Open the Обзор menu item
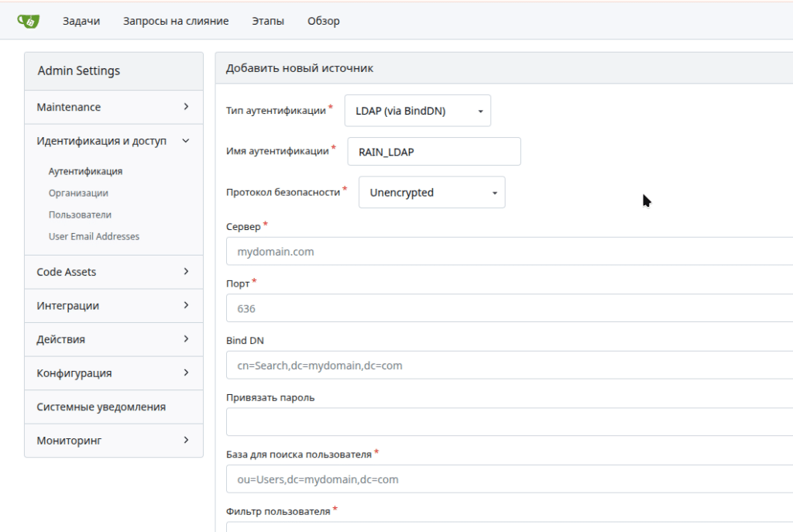Viewport: 793px width, 532px height. click(x=323, y=21)
